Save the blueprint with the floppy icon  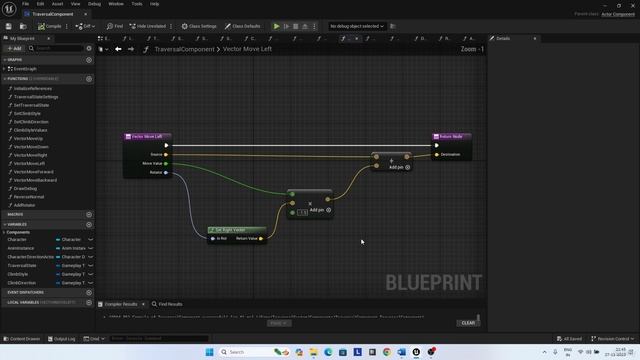click(x=9, y=26)
